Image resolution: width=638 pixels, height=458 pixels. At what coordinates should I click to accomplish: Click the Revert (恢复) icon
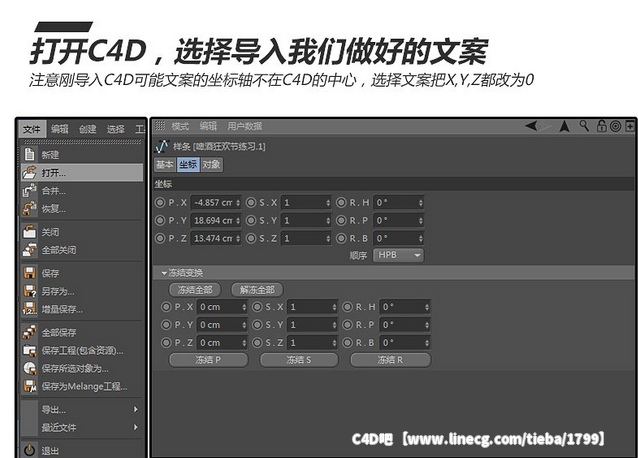(29, 208)
